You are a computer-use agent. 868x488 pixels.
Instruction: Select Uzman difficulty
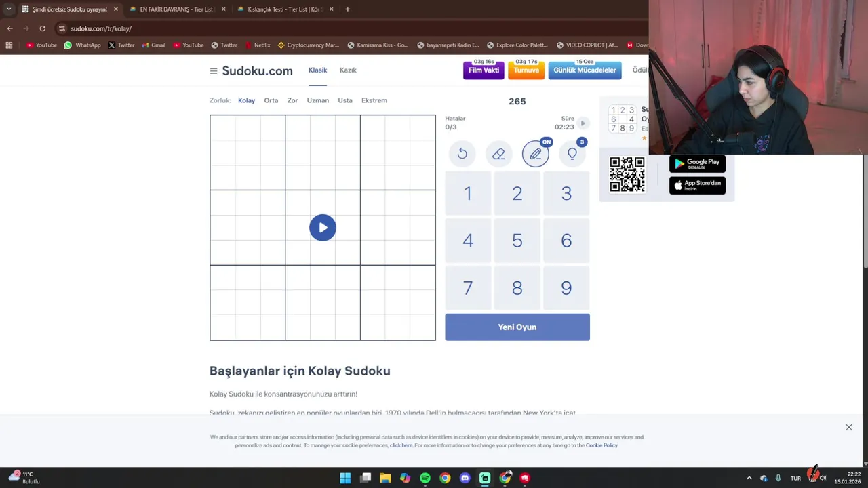[x=318, y=100]
